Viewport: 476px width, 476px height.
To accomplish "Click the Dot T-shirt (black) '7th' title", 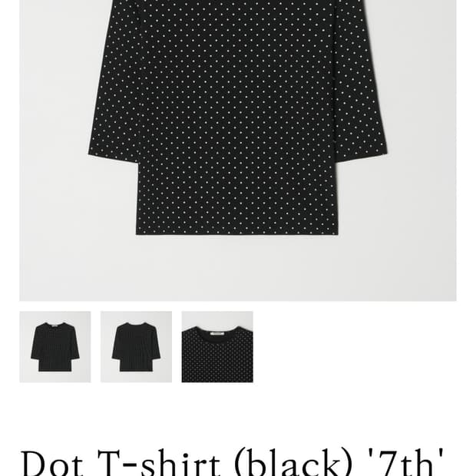I will point(232,462).
